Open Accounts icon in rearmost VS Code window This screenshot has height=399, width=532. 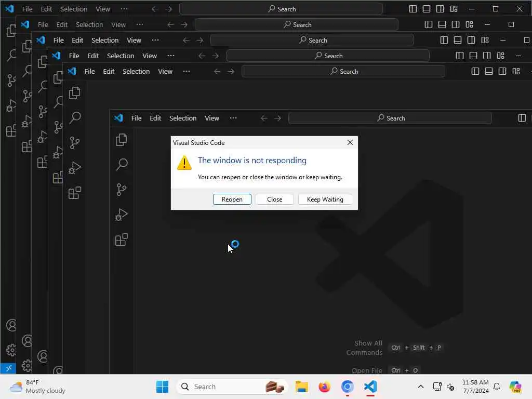[x=11, y=325]
